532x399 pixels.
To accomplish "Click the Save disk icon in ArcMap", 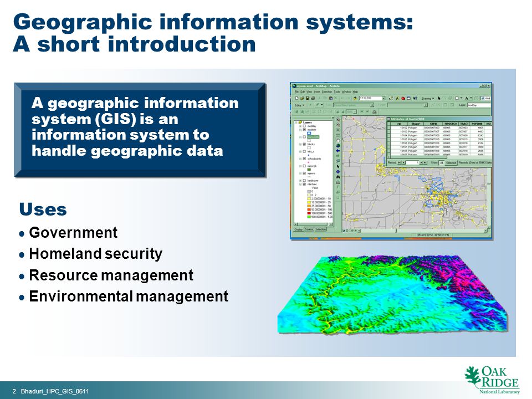I will coord(308,98).
